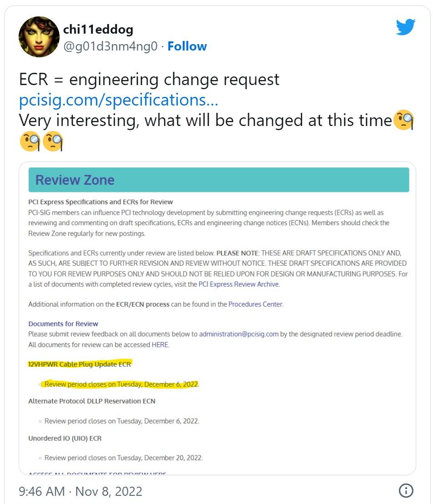The width and height of the screenshot is (433, 504).
Task: Click the Follow link
Action: [x=187, y=46]
